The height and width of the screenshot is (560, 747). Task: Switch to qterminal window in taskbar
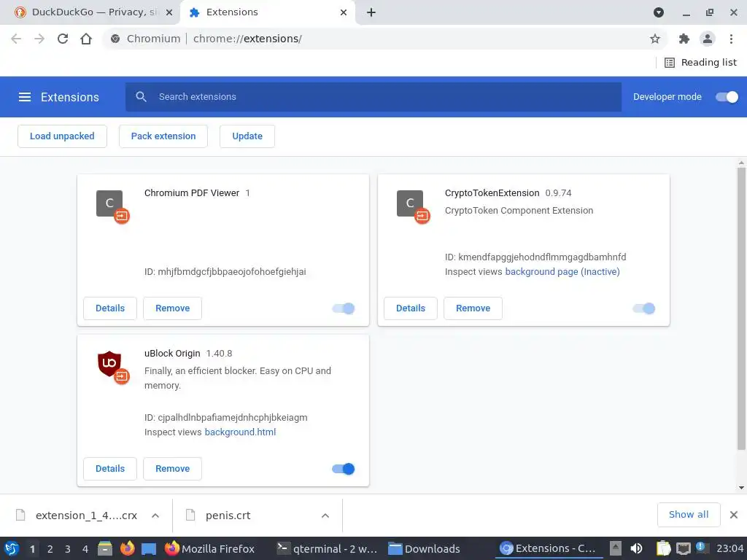[x=327, y=548]
